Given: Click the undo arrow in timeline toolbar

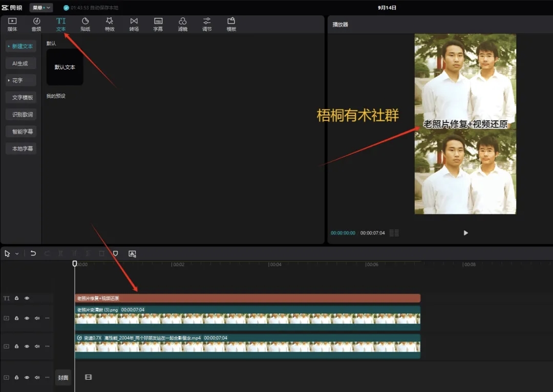Looking at the screenshot, I should (33, 253).
